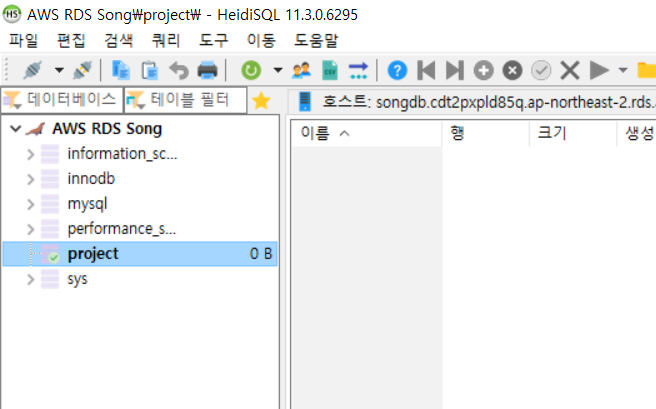Click the insert row plus icon
The width and height of the screenshot is (656, 409).
484,70
